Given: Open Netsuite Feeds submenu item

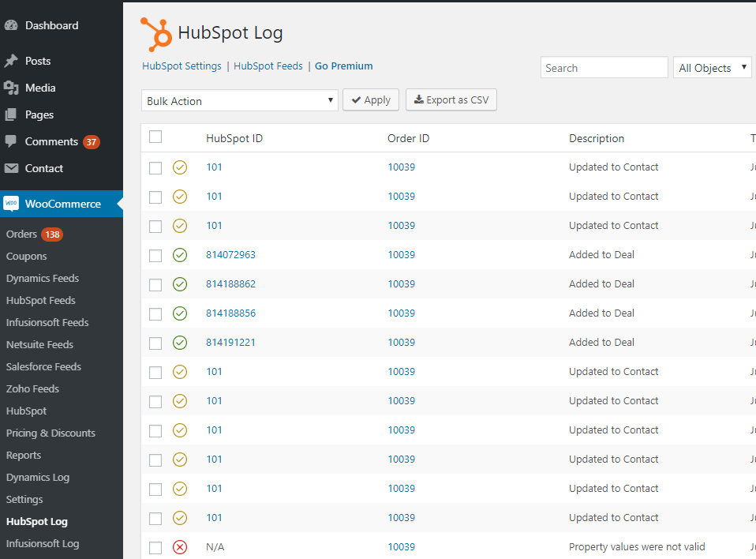Looking at the screenshot, I should (39, 344).
